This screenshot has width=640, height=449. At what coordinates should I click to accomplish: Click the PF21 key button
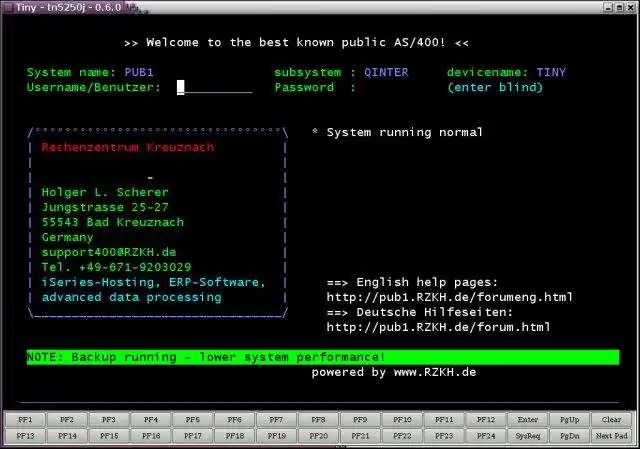pyautogui.click(x=360, y=436)
